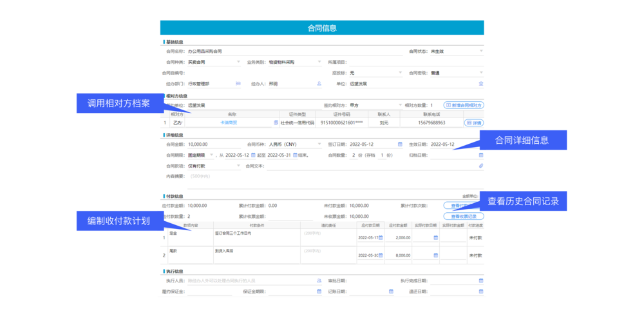Click the attachment paperclip for 合同文本
Viewport: 644px width, 316px height.
click(480, 166)
